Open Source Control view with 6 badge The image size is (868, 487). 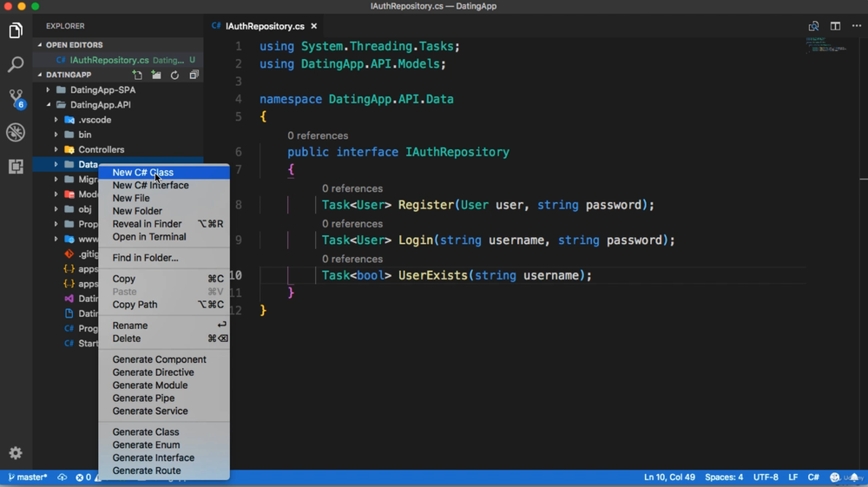(16, 98)
